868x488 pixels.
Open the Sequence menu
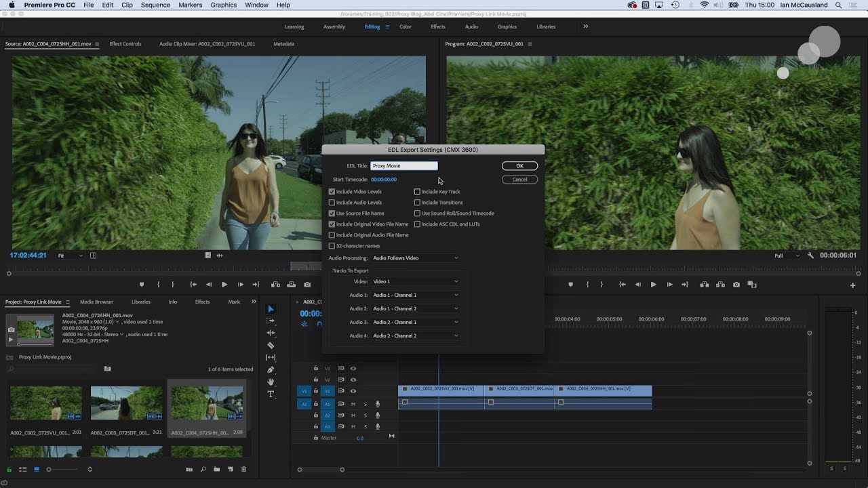point(155,5)
